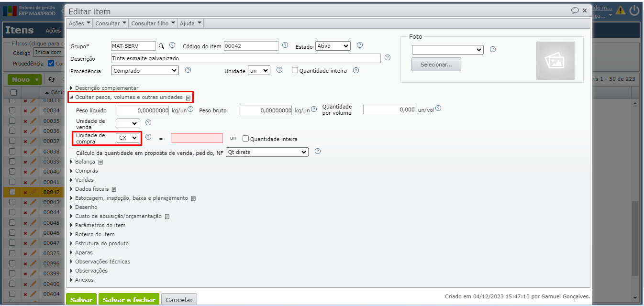The image size is (644, 306).
Task: Click the Salvar button
Action: [81, 300]
